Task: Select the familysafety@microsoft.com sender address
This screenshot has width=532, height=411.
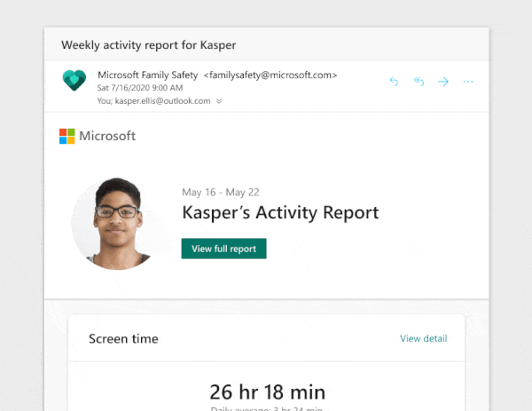Action: 270,75
